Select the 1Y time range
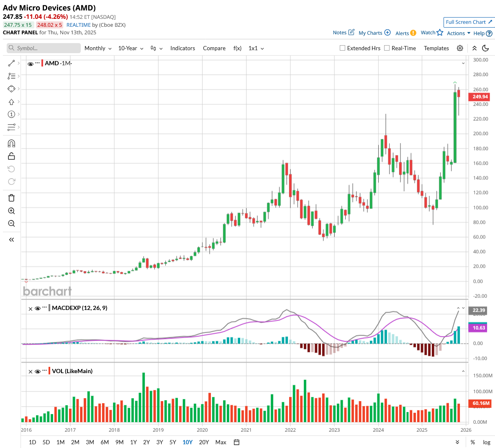This screenshot has width=495, height=448. (x=133, y=442)
